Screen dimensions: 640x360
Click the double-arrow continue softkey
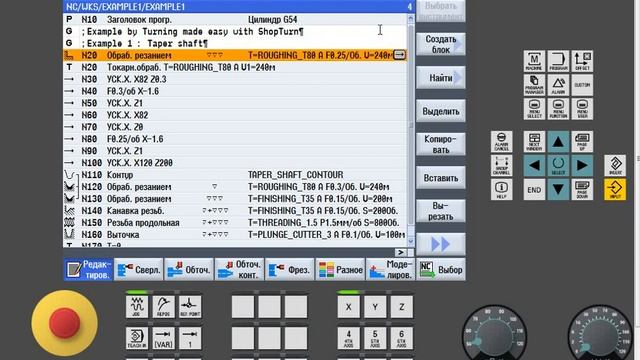coord(441,244)
